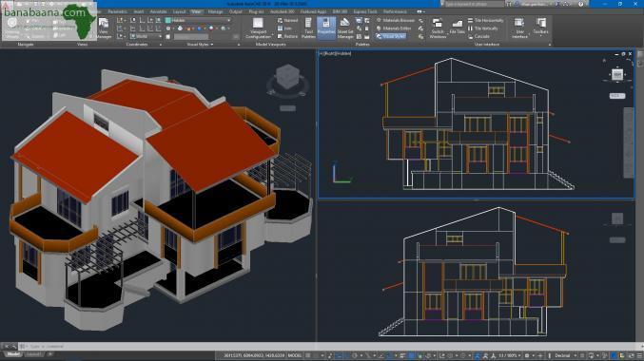The height and width of the screenshot is (361, 644).
Task: Open the Help icon in title bar
Action: click(581, 4)
